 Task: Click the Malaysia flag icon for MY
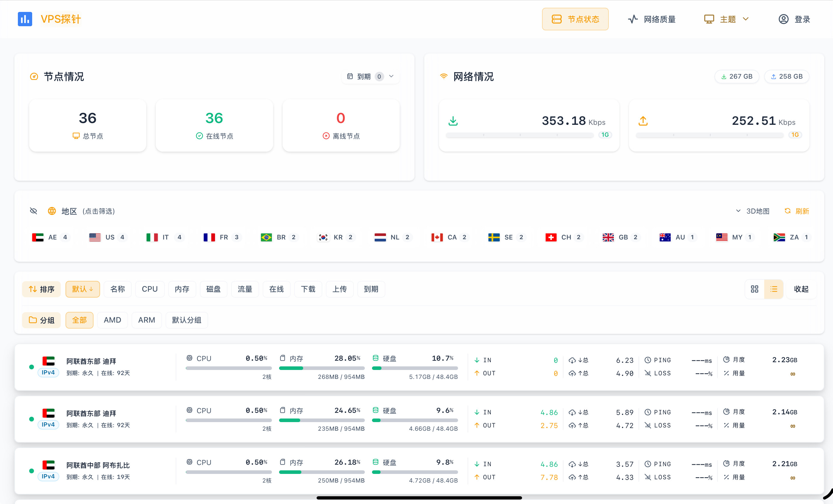pyautogui.click(x=722, y=237)
